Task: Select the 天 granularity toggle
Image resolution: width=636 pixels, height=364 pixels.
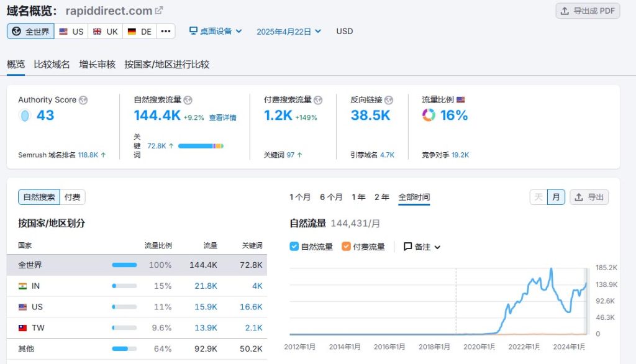Action: click(538, 197)
